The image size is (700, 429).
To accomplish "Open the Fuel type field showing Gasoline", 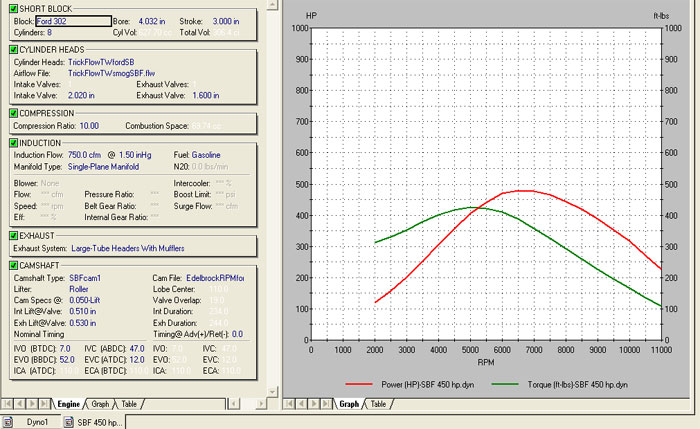I will click(x=208, y=155).
